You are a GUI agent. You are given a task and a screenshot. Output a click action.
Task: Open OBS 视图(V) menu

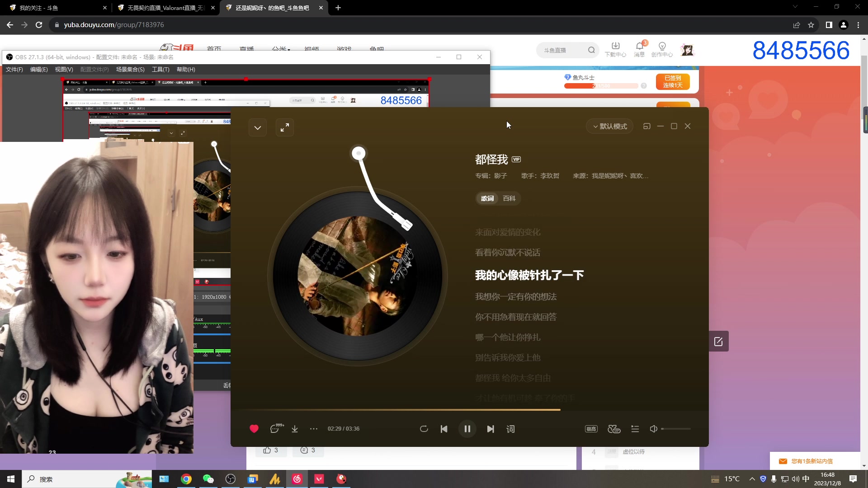tap(64, 70)
